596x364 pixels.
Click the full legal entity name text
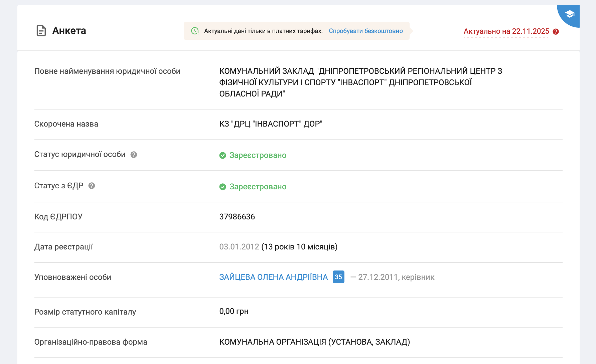pos(360,82)
